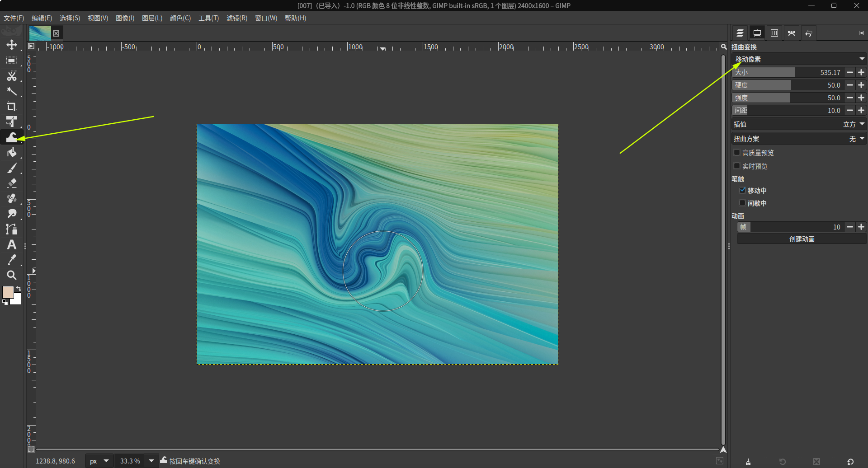Select the Zoom tool
Image resolution: width=868 pixels, height=468 pixels.
click(12, 275)
